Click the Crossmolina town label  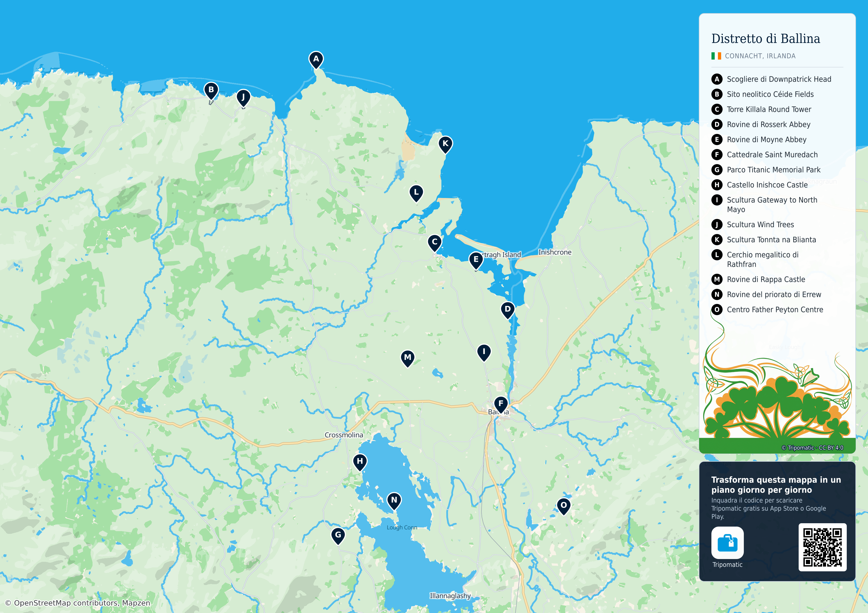pyautogui.click(x=344, y=435)
